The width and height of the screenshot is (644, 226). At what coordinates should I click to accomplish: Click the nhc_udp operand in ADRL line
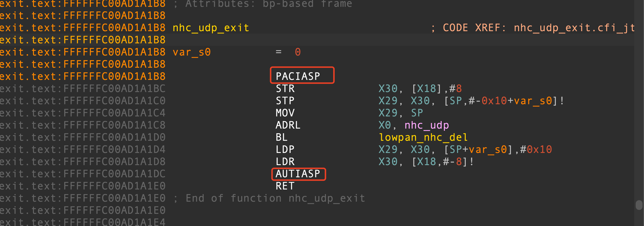(426, 125)
